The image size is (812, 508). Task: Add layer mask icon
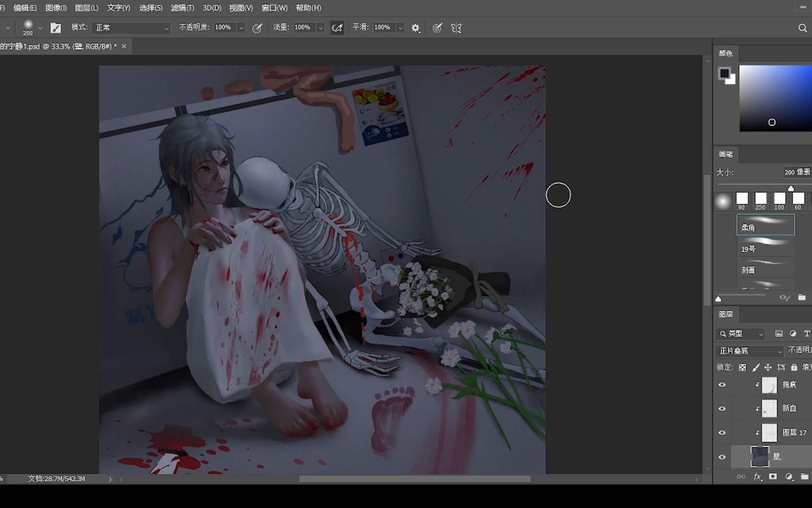tap(773, 476)
